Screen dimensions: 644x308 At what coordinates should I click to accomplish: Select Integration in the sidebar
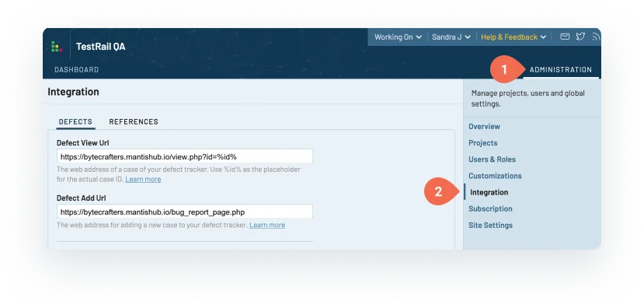coord(489,192)
